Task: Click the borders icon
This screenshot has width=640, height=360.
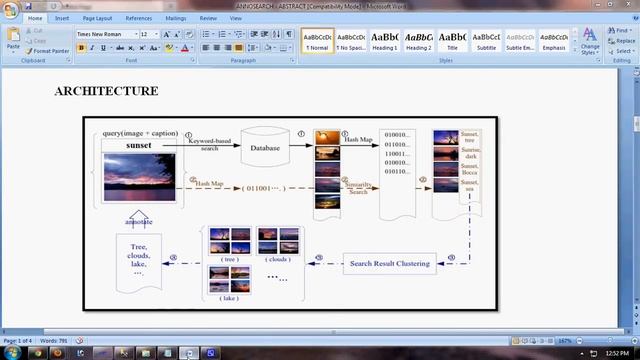Action: pos(283,48)
